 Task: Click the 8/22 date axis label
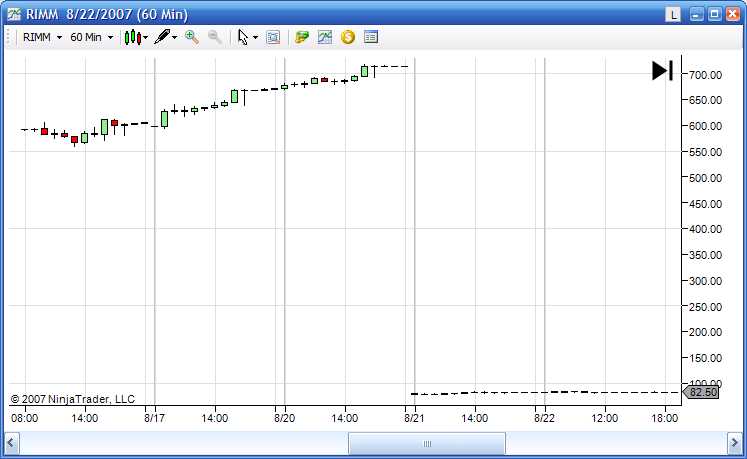(544, 418)
